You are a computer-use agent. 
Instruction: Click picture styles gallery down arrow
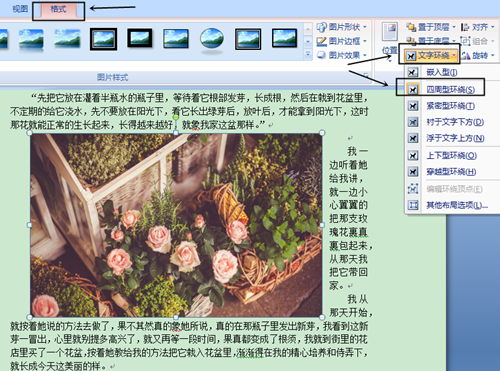point(308,41)
